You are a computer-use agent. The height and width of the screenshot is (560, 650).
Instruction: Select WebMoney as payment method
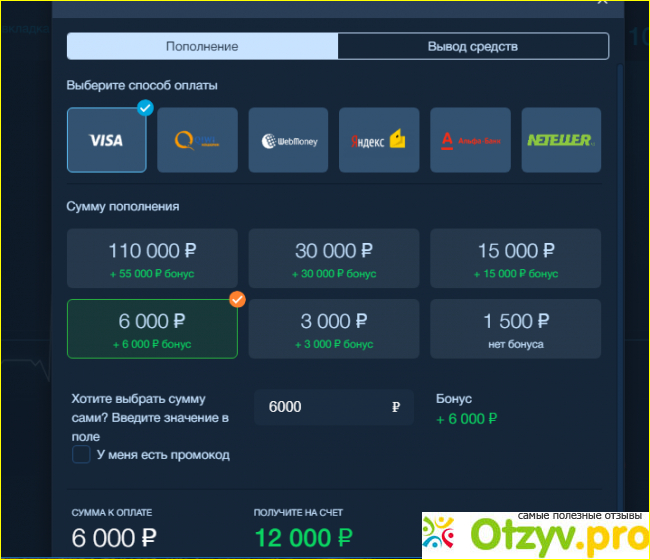pos(288,141)
